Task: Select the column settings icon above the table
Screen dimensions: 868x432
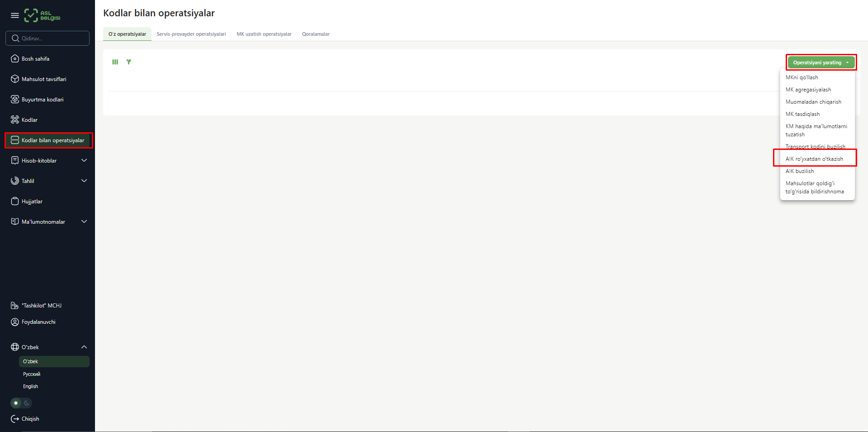Action: [x=115, y=62]
